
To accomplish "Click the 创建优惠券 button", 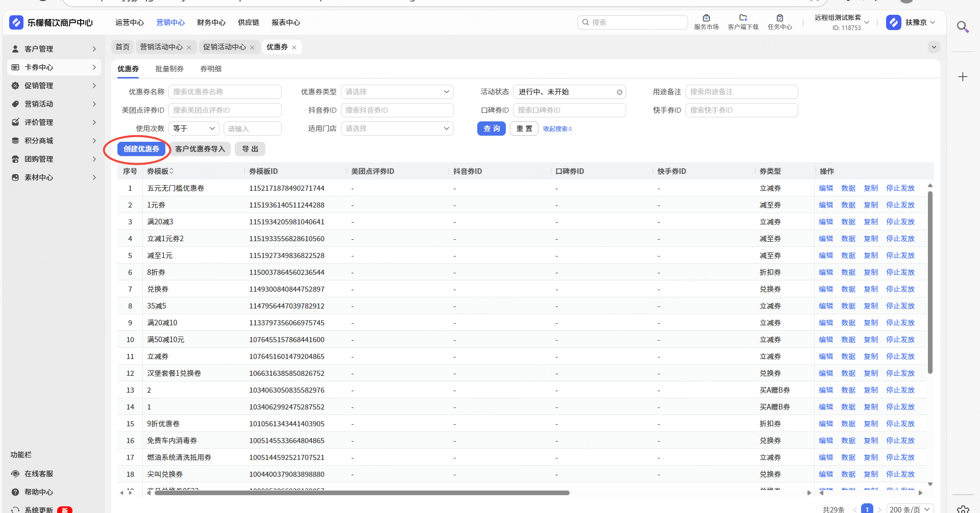I will pyautogui.click(x=141, y=149).
